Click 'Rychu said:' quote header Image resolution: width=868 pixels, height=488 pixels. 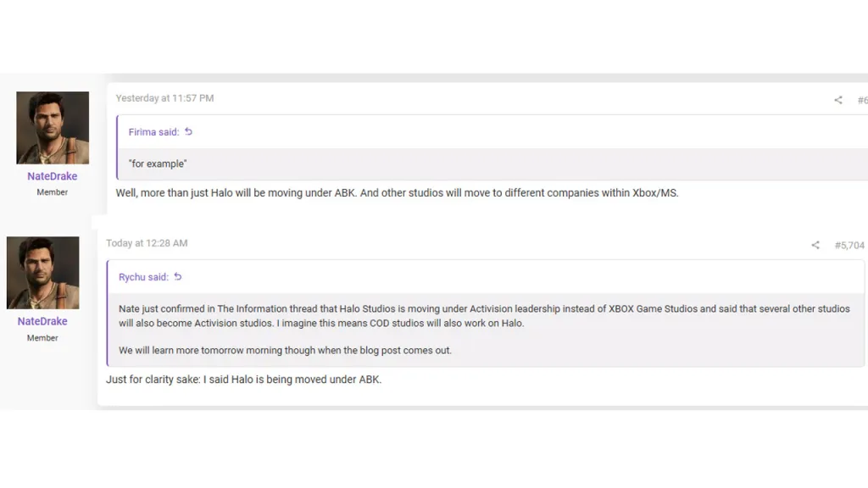(143, 277)
